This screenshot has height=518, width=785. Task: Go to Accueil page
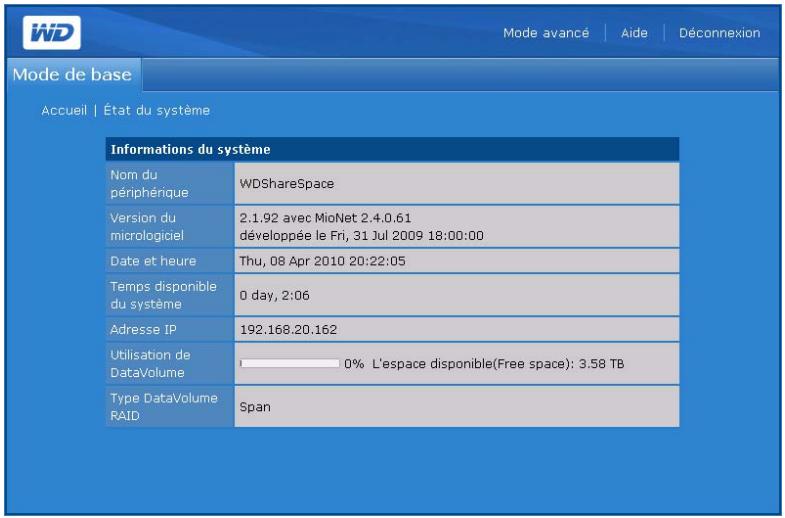(64, 111)
